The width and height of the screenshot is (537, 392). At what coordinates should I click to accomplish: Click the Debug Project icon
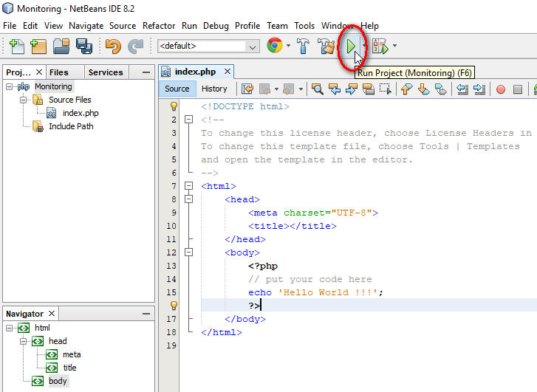coord(380,47)
